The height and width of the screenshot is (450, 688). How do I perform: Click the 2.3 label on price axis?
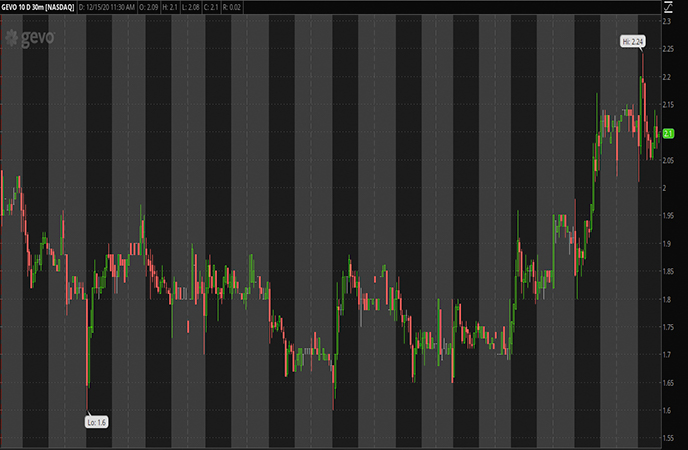tap(667, 21)
